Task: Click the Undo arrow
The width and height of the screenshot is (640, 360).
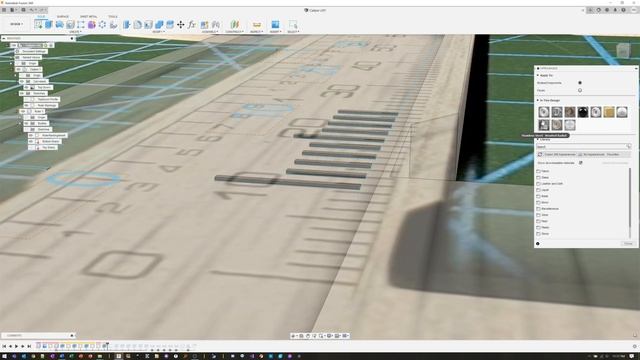Action: coord(32,10)
